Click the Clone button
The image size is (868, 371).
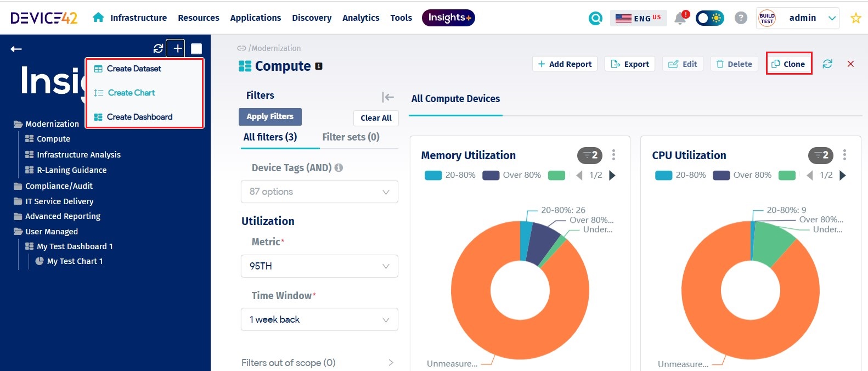point(788,64)
